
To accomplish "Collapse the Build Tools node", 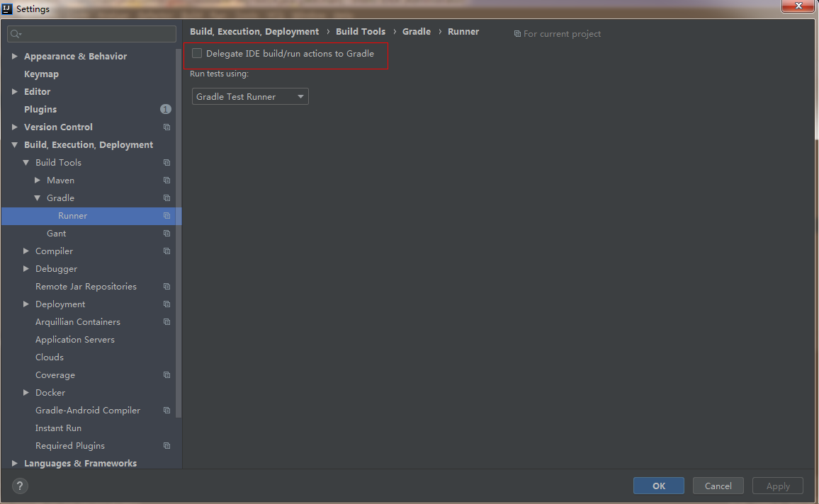I will coord(26,163).
